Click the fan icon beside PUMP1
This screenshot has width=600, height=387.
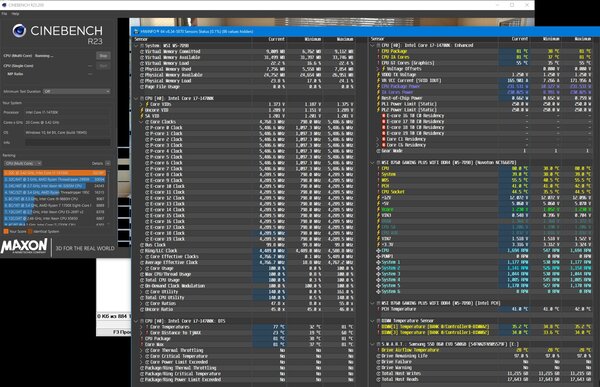pos(379,256)
